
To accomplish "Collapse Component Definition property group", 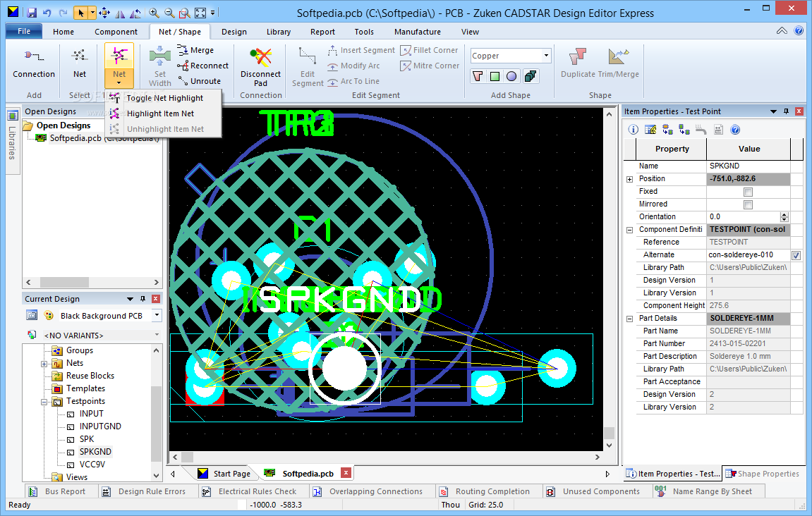I will coord(630,230).
